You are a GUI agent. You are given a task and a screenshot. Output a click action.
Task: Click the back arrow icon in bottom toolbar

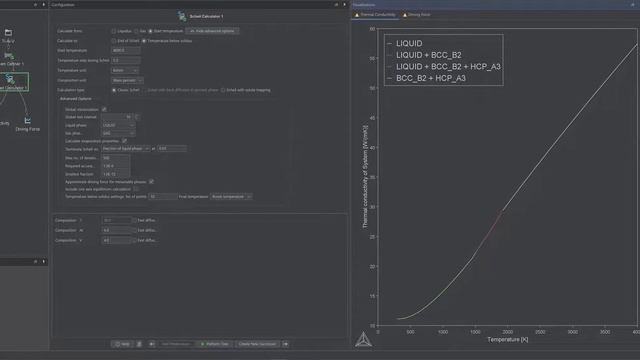pos(151,344)
